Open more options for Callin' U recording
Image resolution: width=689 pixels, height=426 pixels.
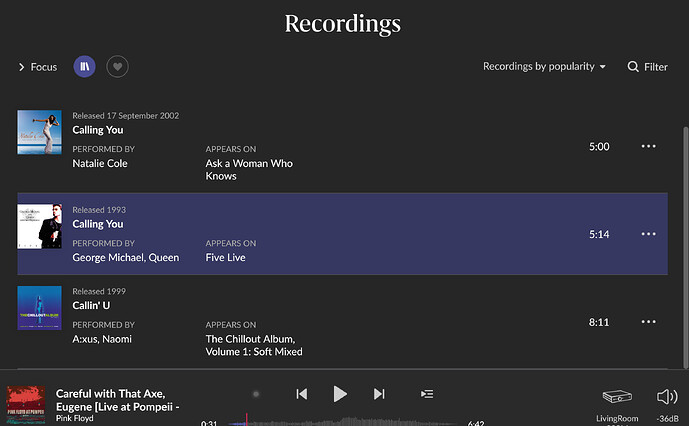[x=648, y=322]
